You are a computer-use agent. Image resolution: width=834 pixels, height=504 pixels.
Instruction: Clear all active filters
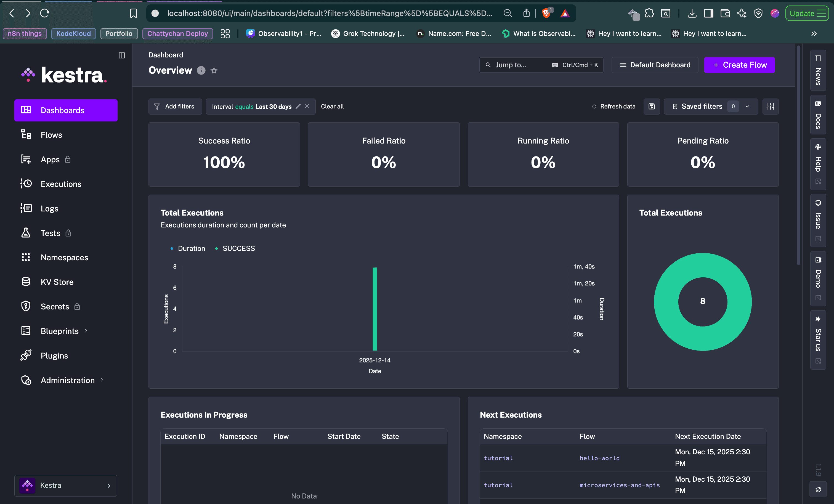[x=332, y=106]
